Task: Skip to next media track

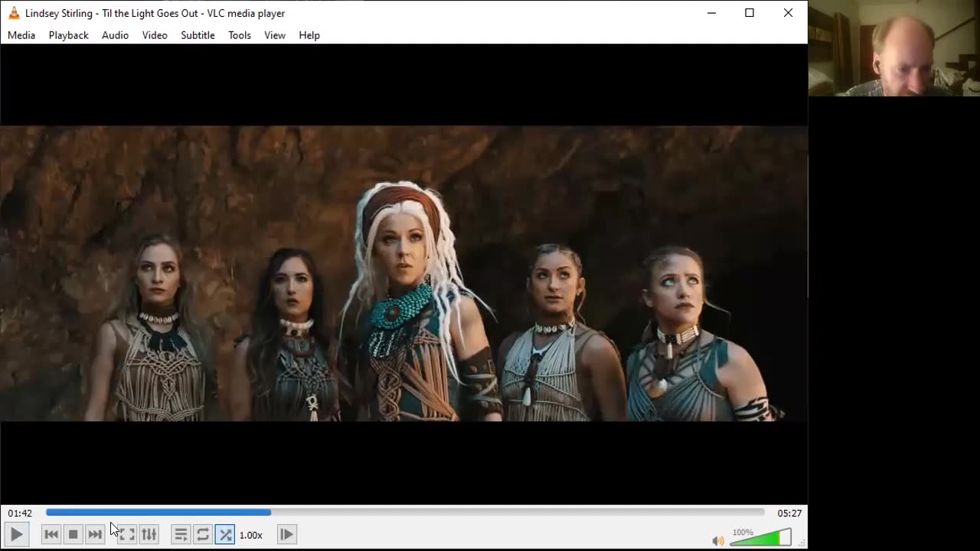Action: coord(95,534)
